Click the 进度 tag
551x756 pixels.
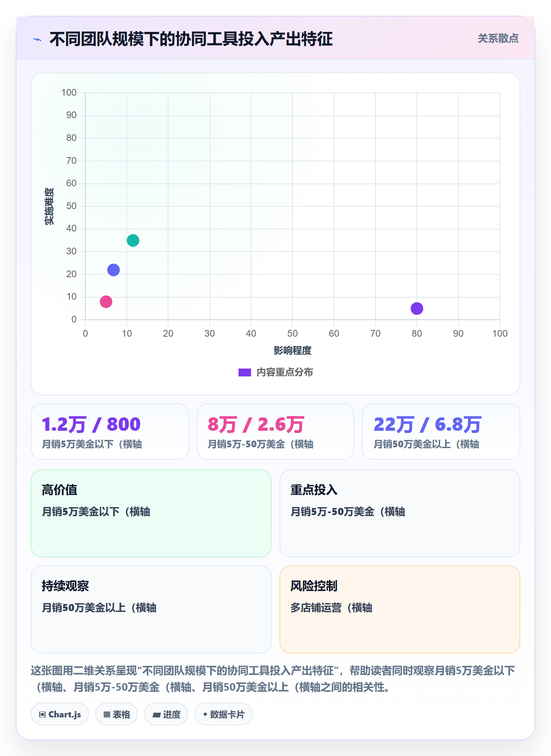166,714
